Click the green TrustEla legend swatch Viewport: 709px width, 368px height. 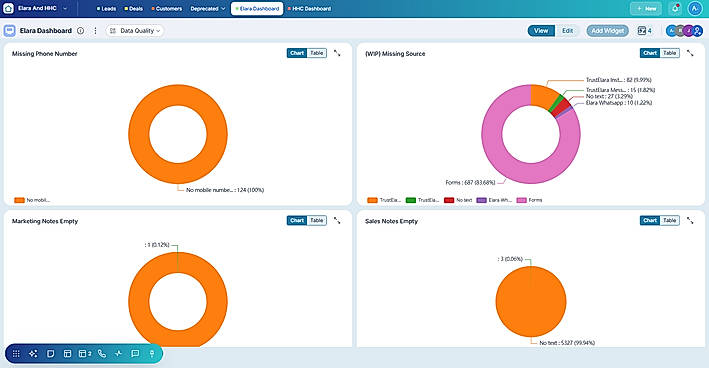point(411,200)
